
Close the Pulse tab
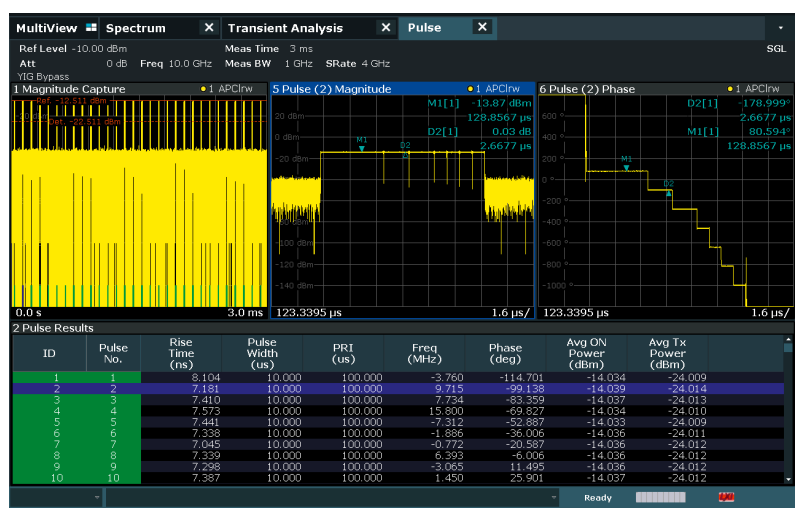click(482, 27)
